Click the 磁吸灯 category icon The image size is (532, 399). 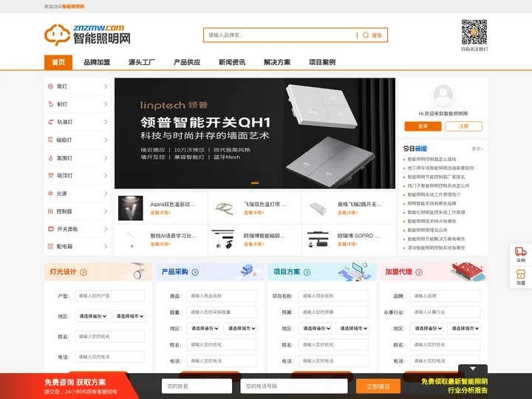(50, 140)
